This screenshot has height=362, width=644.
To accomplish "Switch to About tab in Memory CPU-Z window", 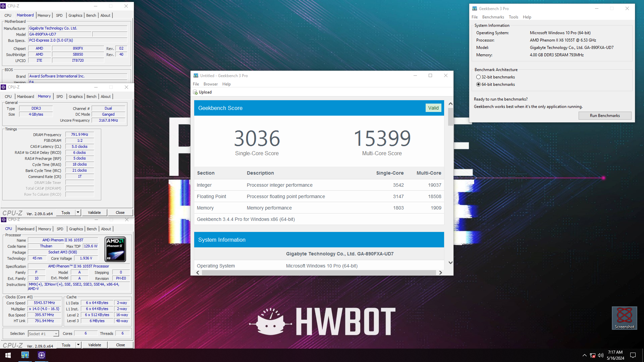I will coord(106,97).
